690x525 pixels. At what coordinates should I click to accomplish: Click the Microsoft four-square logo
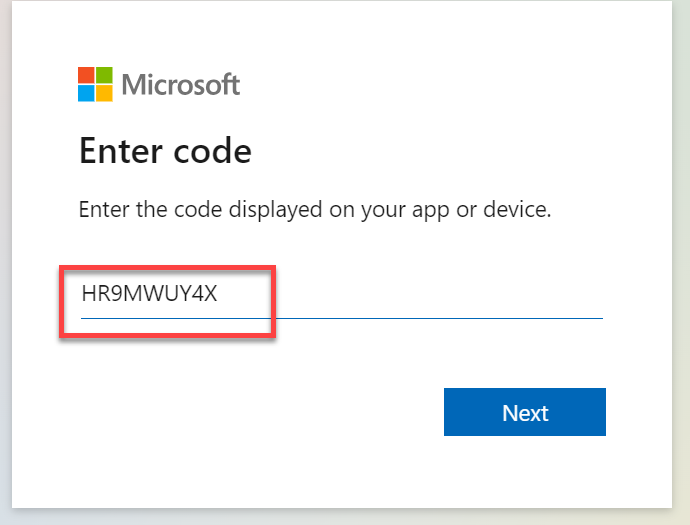pos(95,84)
